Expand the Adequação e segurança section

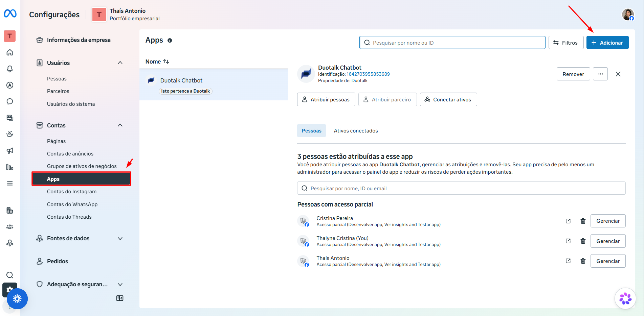(120, 284)
